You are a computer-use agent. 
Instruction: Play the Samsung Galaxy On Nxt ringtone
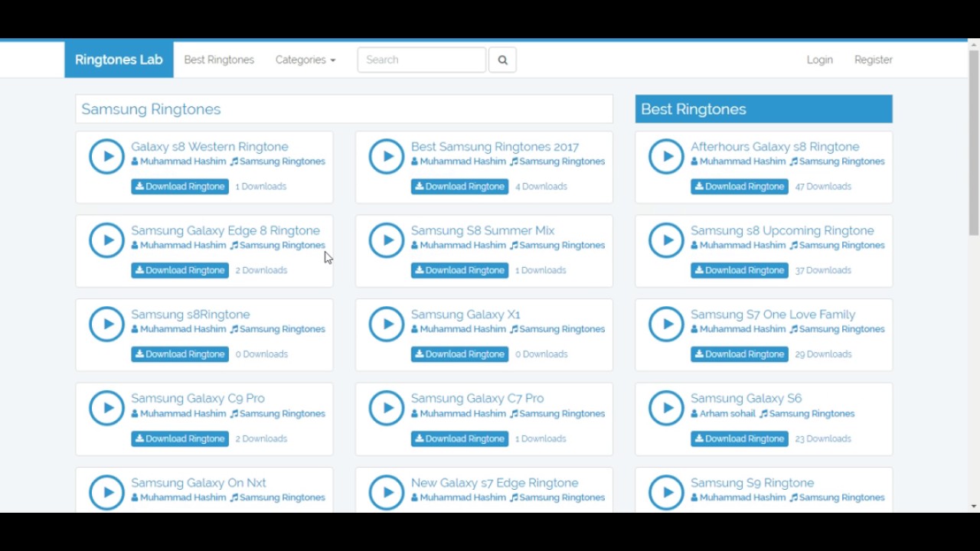click(x=107, y=492)
